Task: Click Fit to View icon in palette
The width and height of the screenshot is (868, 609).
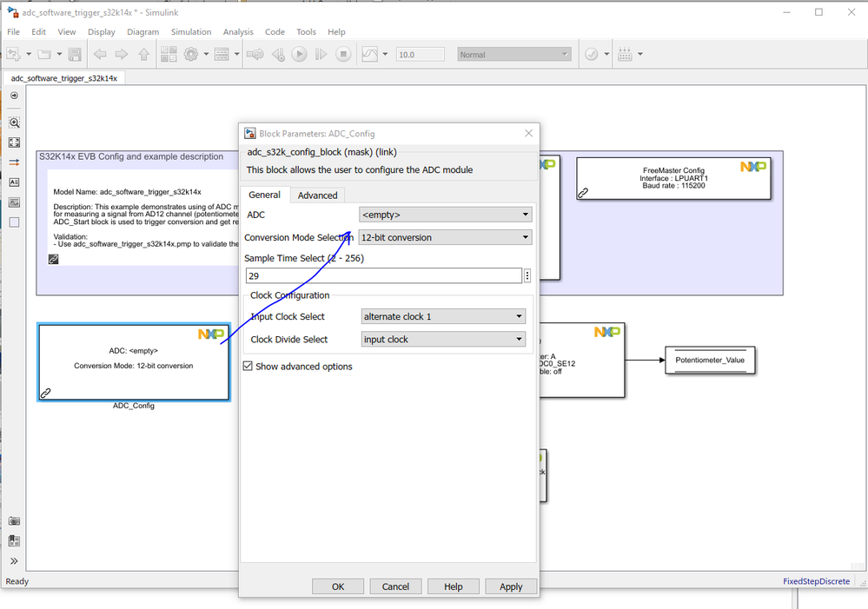Action: (15, 142)
